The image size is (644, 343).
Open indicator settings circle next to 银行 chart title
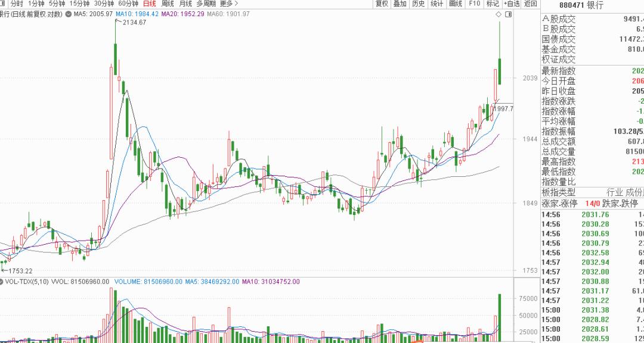point(68,14)
